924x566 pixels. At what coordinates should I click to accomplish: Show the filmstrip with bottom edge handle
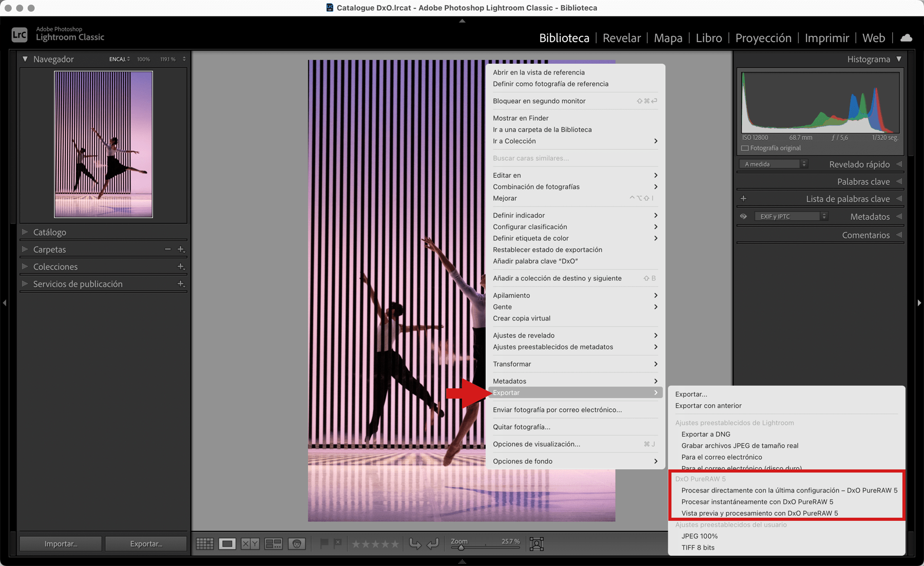pos(462,562)
